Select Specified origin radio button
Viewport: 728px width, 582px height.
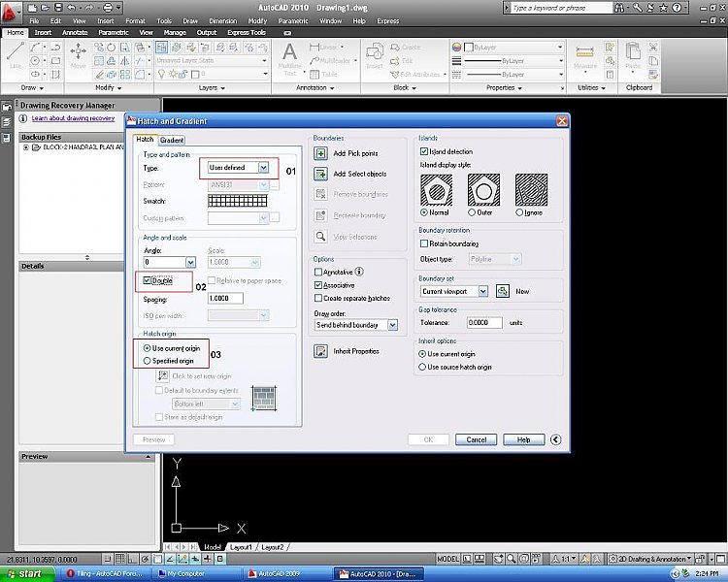(148, 361)
